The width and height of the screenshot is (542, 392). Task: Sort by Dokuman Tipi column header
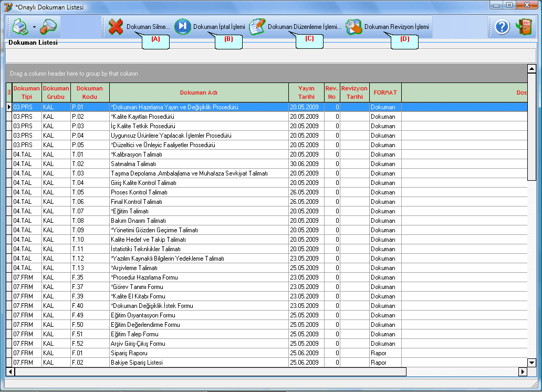point(27,92)
